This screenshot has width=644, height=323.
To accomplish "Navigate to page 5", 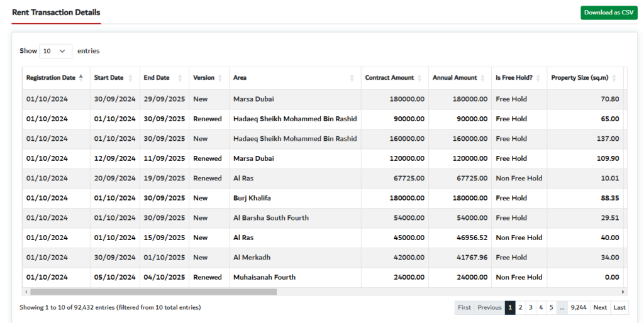I will pyautogui.click(x=550, y=307).
